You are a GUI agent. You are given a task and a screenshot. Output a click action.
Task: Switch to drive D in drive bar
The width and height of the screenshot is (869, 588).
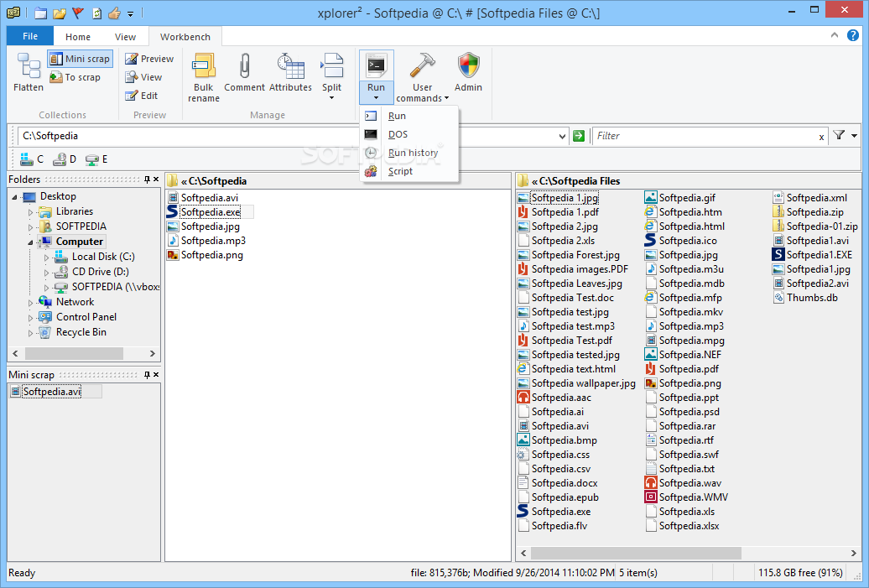(x=65, y=159)
